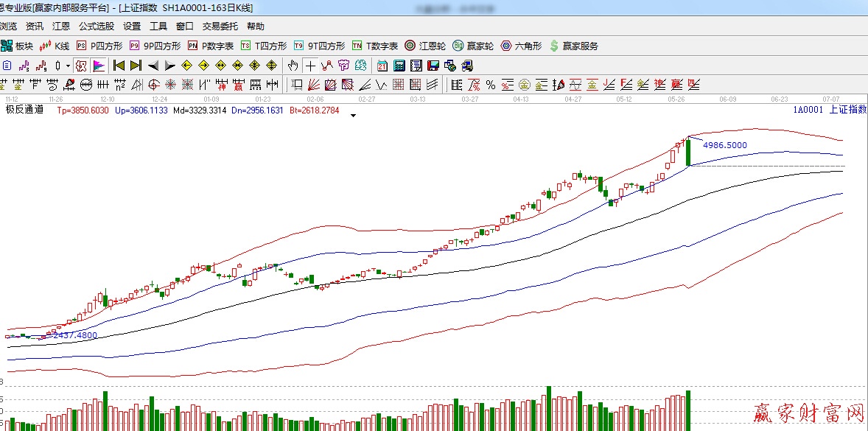Toggle the crosshair cursor tool

(x=310, y=66)
